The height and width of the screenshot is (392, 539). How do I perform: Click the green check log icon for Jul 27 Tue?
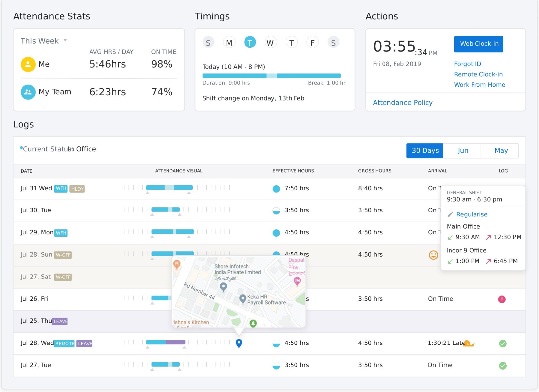[x=503, y=365]
